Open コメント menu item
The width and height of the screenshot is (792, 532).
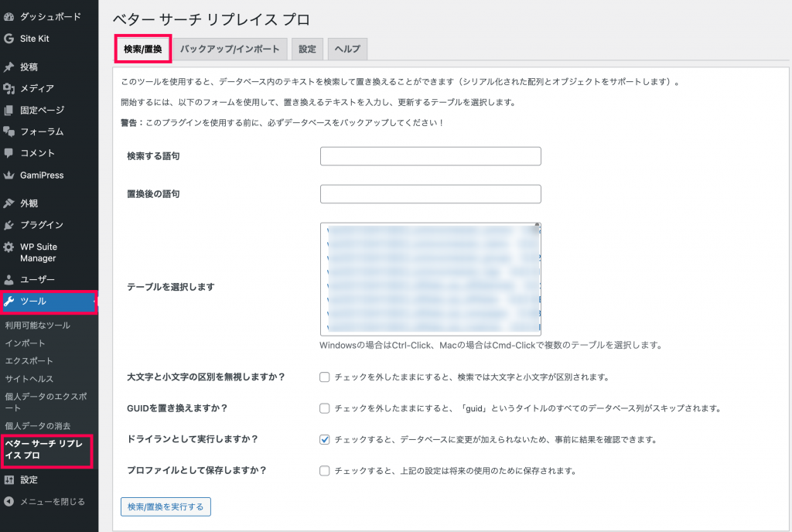click(37, 153)
